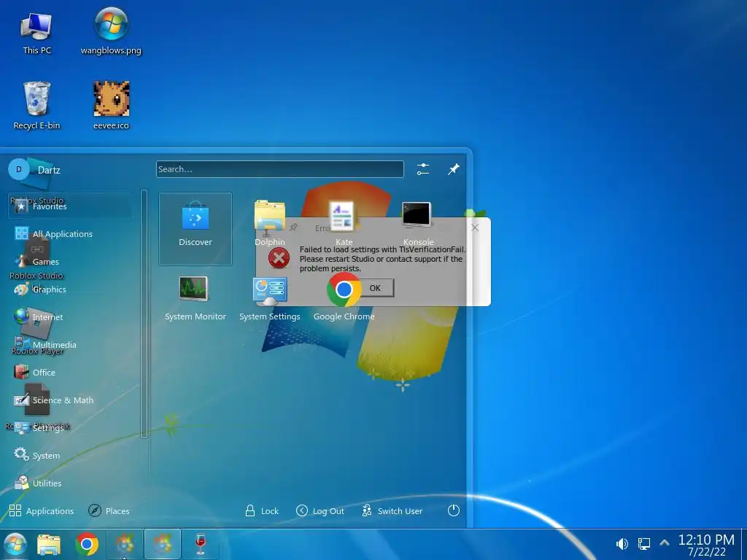747x560 pixels.
Task: Close the error dialog
Action: (x=475, y=227)
